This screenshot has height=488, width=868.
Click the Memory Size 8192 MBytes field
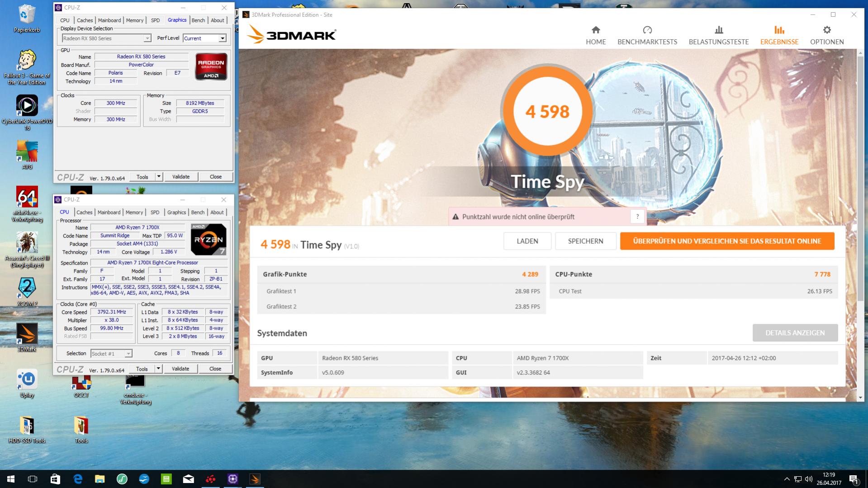click(x=200, y=103)
